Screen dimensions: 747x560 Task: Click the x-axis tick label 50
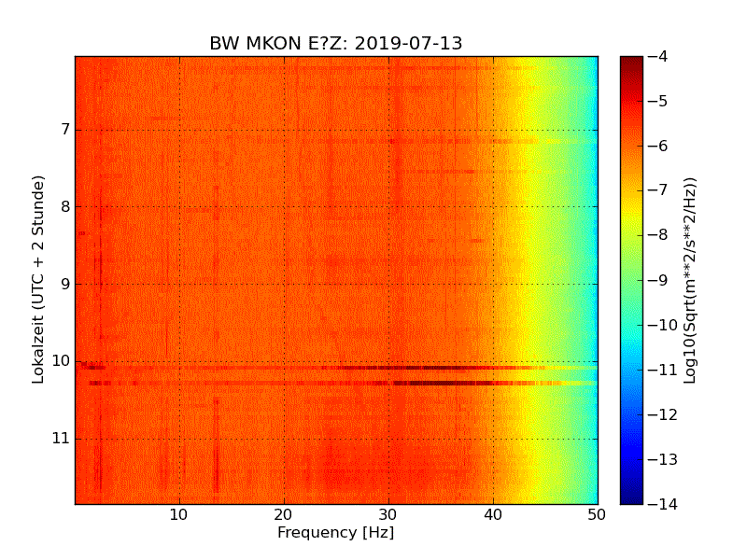pyautogui.click(x=597, y=515)
